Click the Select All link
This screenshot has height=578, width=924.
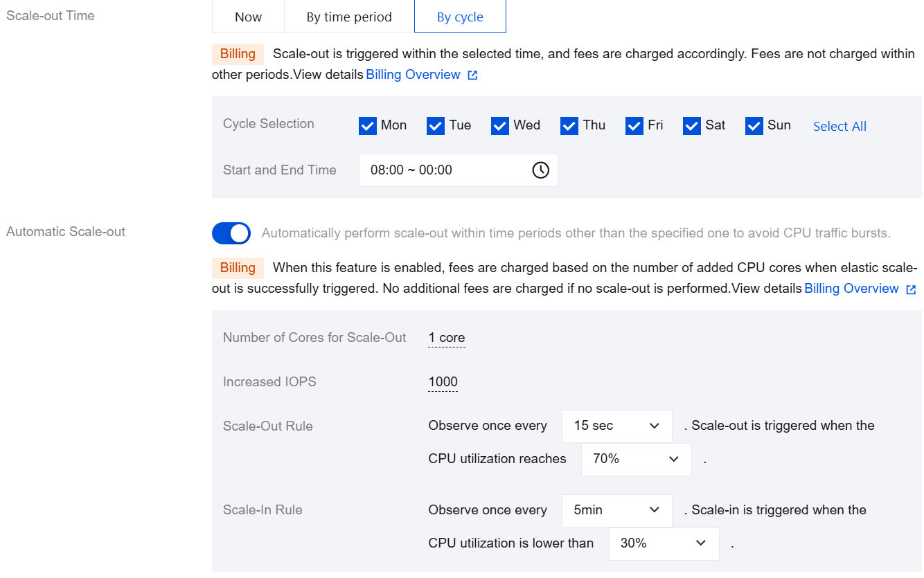pyautogui.click(x=839, y=126)
